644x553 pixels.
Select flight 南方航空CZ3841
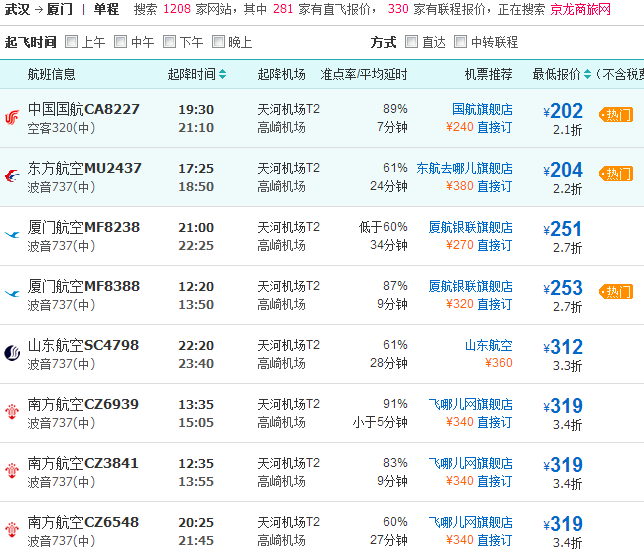[83, 463]
